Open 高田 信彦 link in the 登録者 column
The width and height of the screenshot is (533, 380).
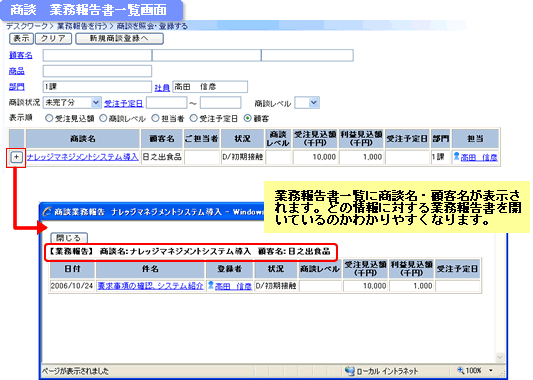tap(233, 287)
